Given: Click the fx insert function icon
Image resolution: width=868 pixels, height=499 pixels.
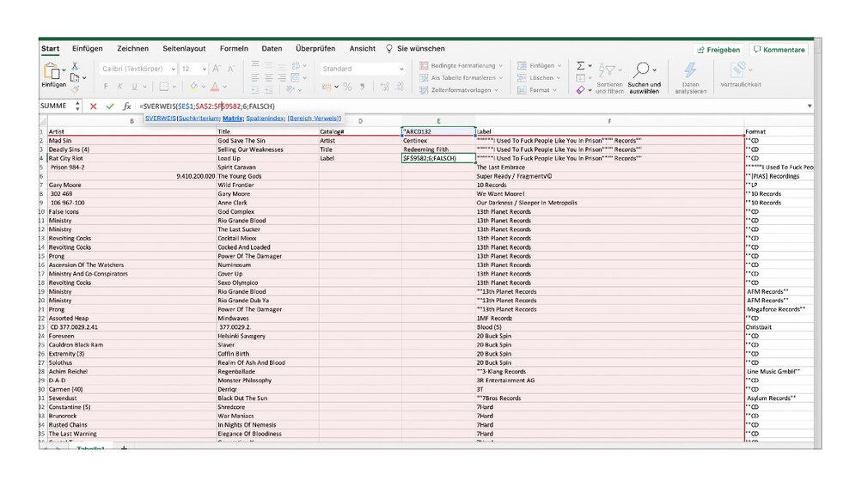Looking at the screenshot, I should click(x=126, y=106).
